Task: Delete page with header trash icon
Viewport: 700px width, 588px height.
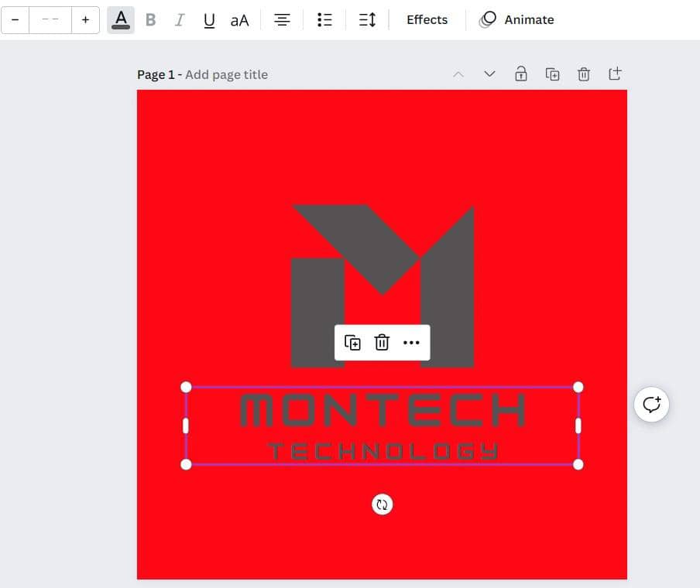Action: pos(584,74)
